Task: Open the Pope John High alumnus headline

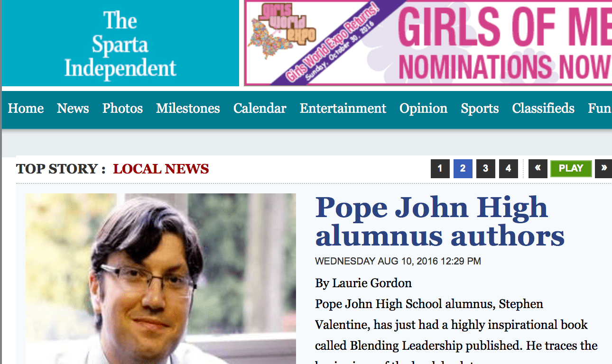Action: coord(440,221)
